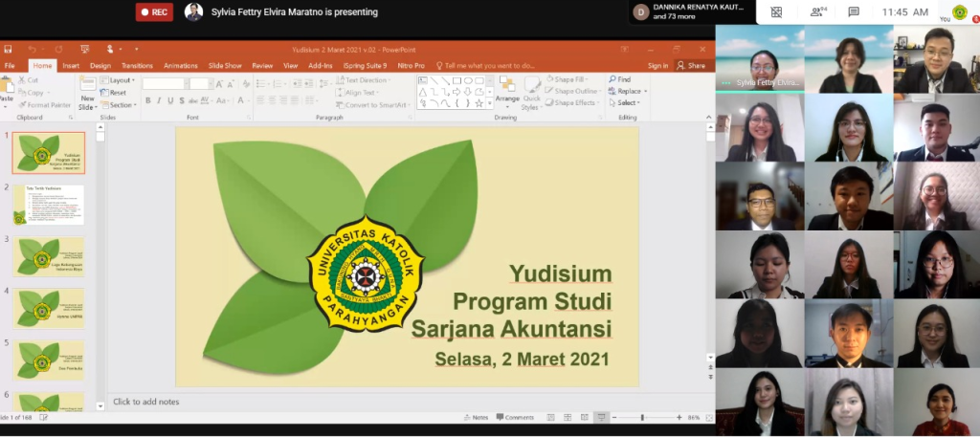Toggle the Notes pane in status bar
The width and height of the screenshot is (980, 437).
(x=476, y=417)
